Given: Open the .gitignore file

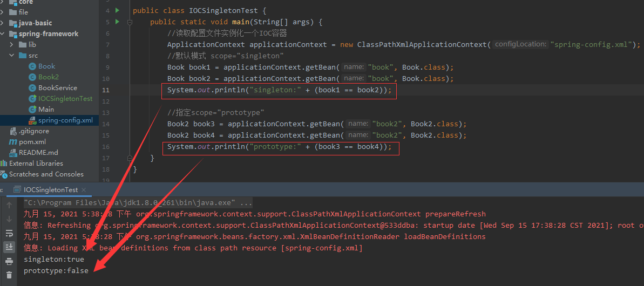Looking at the screenshot, I should tap(34, 131).
